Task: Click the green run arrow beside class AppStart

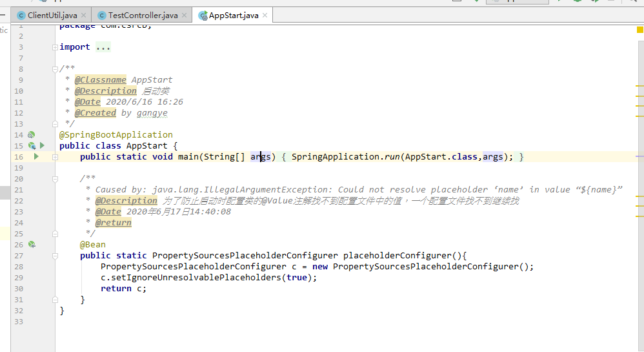Action: pyautogui.click(x=42, y=145)
